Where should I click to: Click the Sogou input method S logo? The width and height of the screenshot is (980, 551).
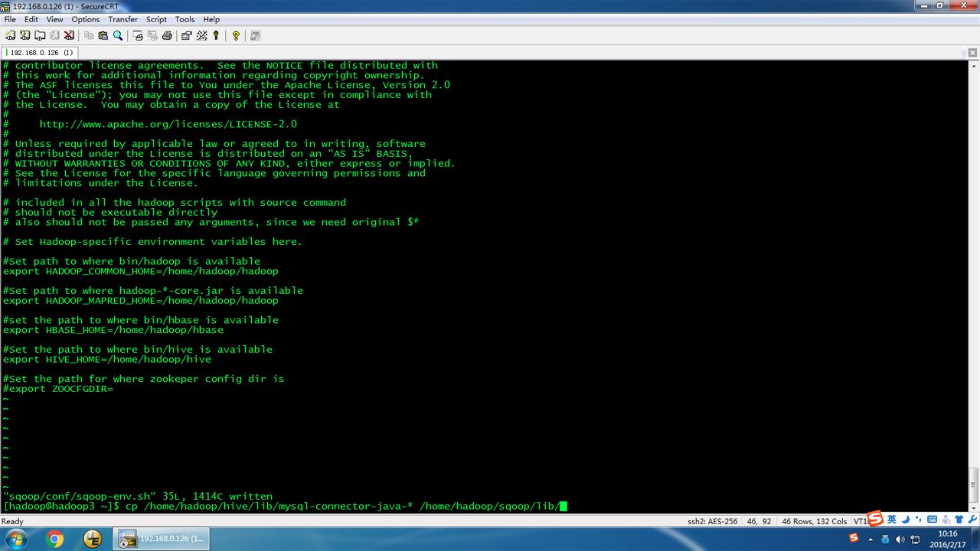point(876,518)
